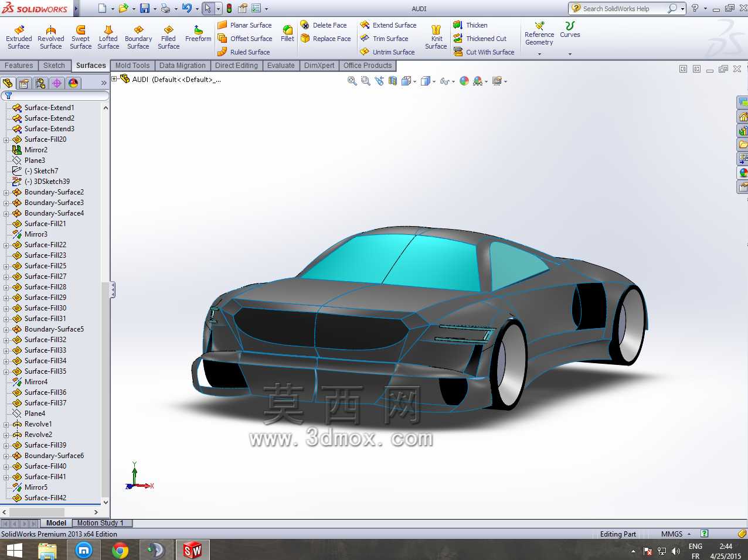Click the Offset Surface command
This screenshot has height=560, width=748.
(244, 39)
